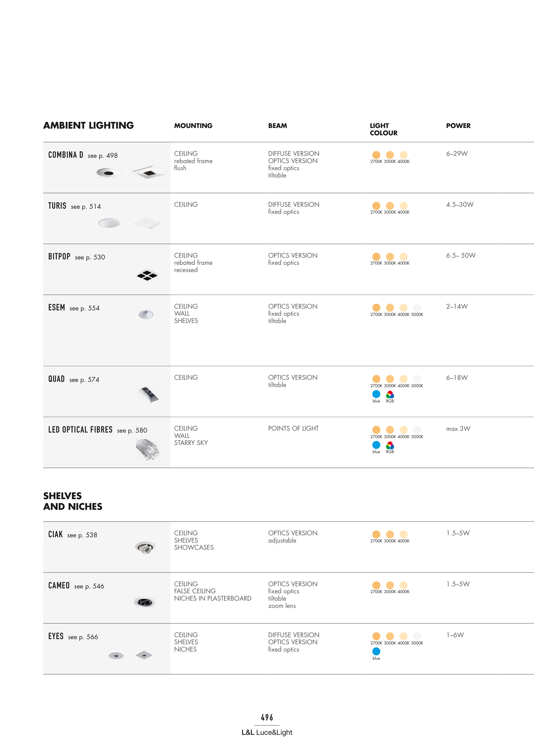
Task: Click the Shelves and Niches section heading
Action: [x=73, y=501]
